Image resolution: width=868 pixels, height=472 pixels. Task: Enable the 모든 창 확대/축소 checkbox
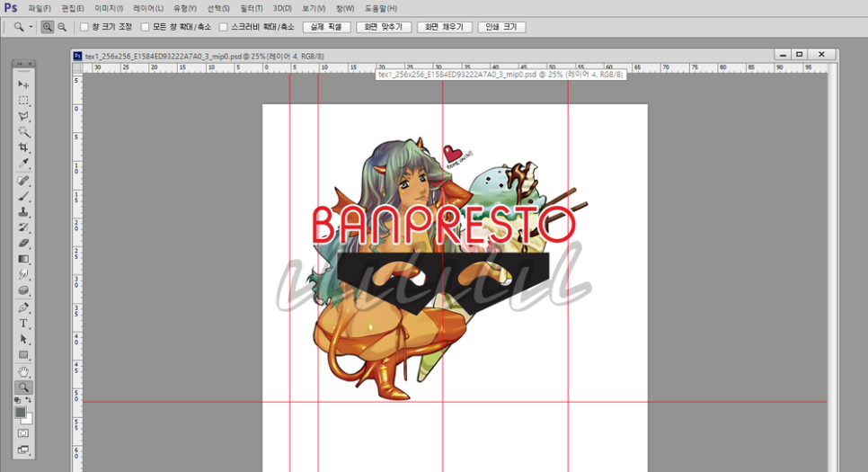pos(145,27)
